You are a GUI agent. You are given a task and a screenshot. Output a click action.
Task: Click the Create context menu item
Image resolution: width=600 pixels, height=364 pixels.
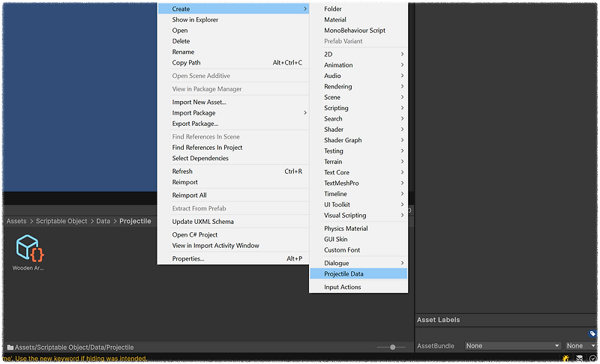pos(233,9)
